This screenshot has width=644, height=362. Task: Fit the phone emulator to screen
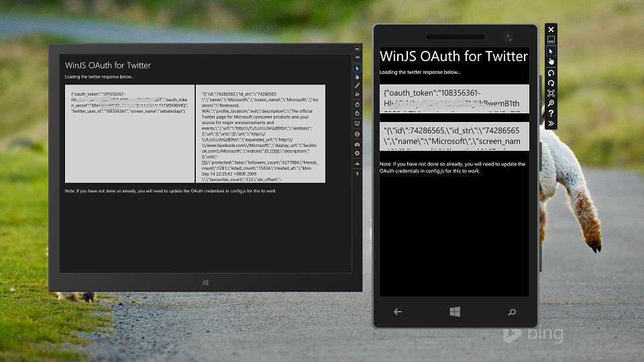tap(551, 93)
